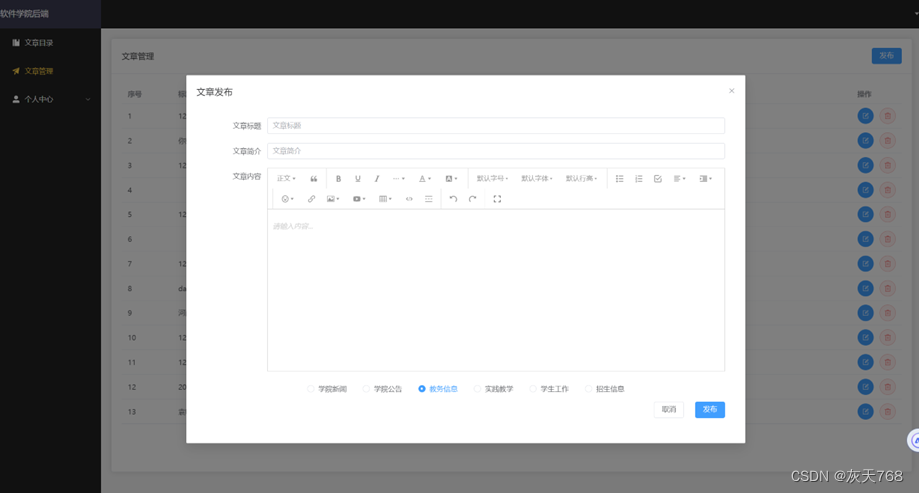Insert a hyperlink via link icon
The width and height of the screenshot is (919, 493).
coord(311,199)
